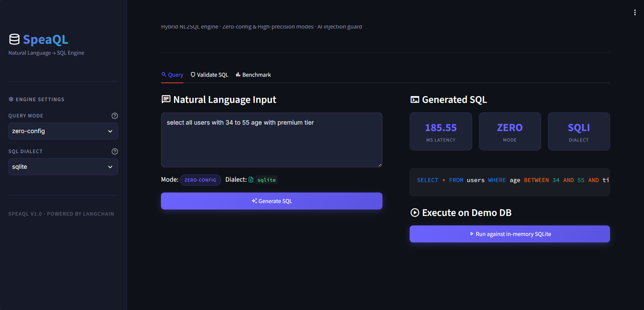The width and height of the screenshot is (644, 310).
Task: Click the 'ENGINE SETTINGS' section label
Action: [x=40, y=99]
